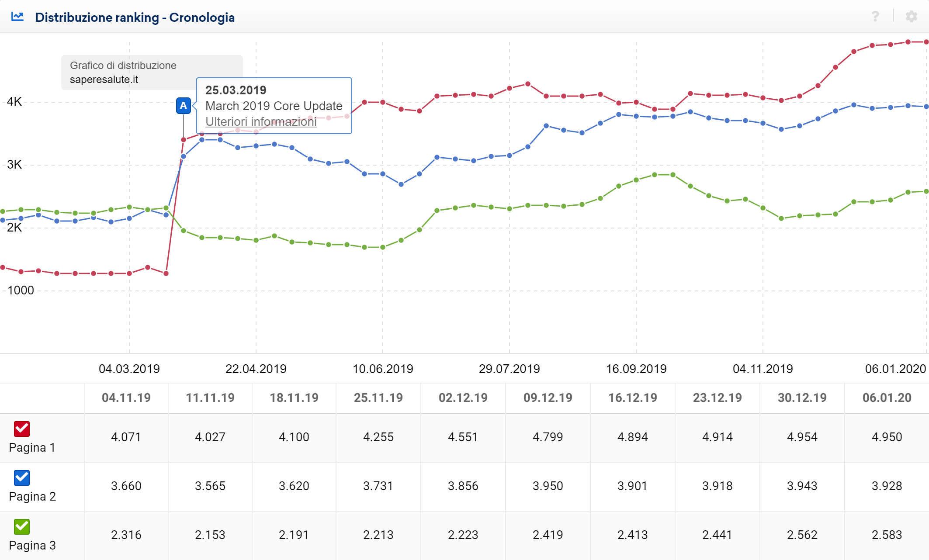Click the 25.11.19 column header
The width and height of the screenshot is (929, 560).
pos(378,398)
